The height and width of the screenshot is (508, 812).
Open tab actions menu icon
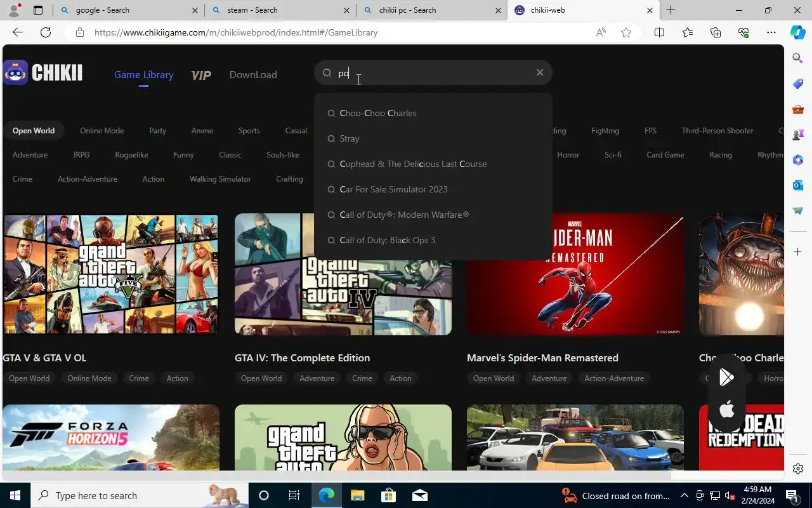[38, 10]
